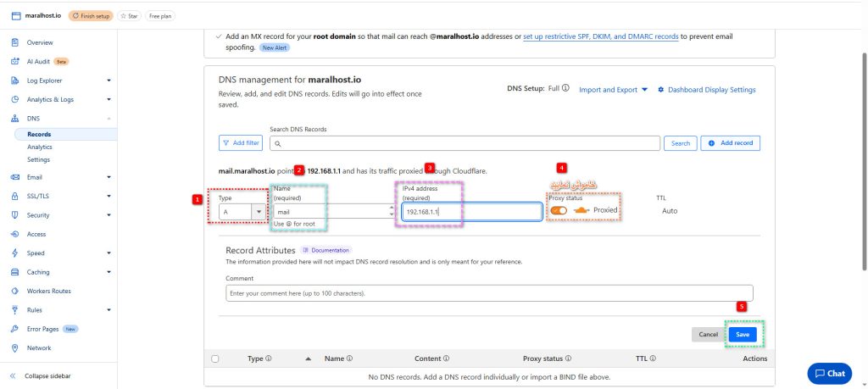This screenshot has width=868, height=389.
Task: Click into the Comment text field
Action: (488, 293)
